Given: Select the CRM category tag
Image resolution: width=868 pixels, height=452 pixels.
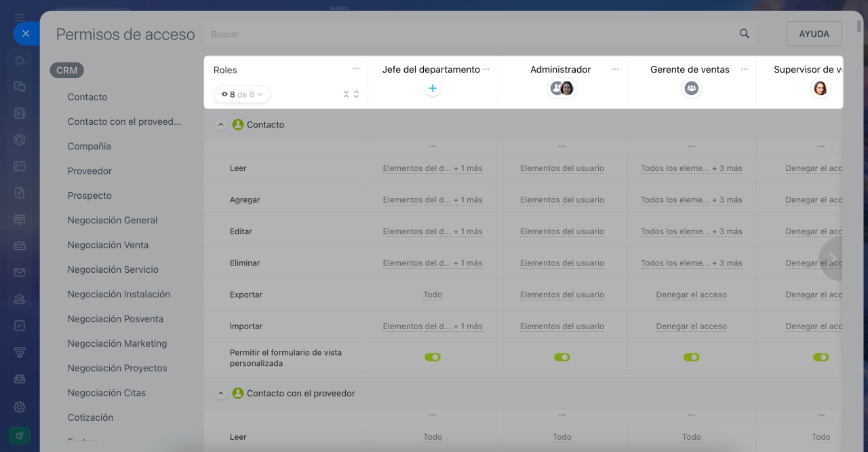Looking at the screenshot, I should [x=66, y=70].
